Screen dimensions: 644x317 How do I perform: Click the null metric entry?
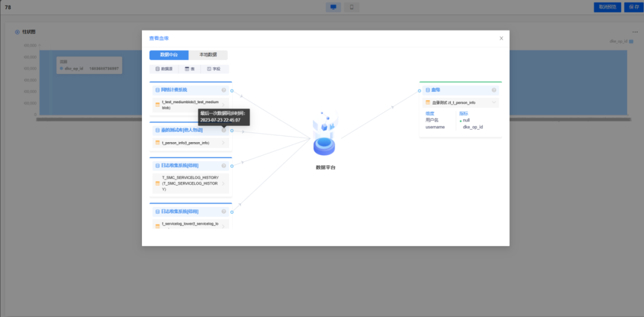tap(466, 121)
